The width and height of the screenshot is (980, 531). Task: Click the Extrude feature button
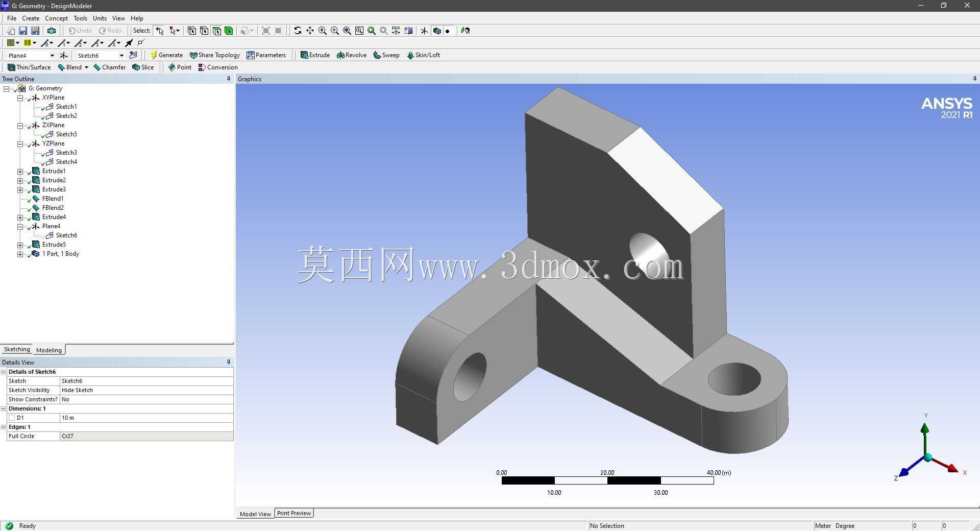click(315, 55)
